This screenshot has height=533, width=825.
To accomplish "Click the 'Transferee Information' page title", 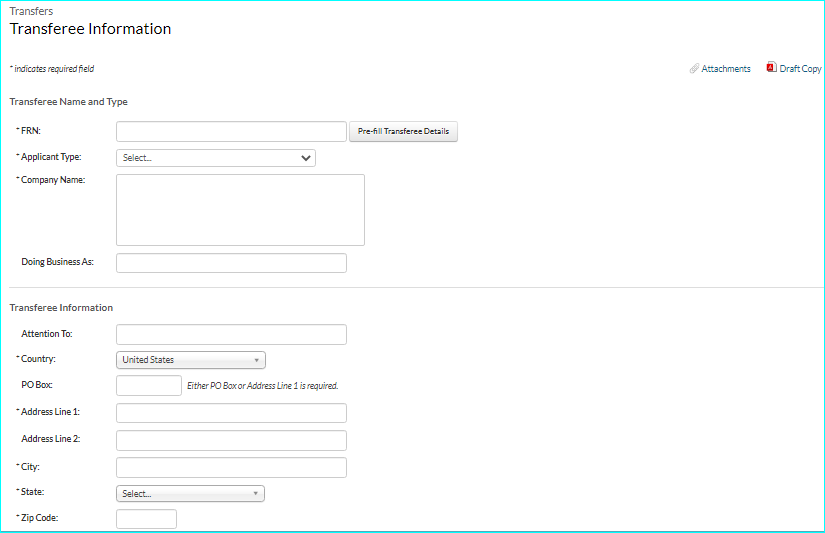I will point(90,29).
